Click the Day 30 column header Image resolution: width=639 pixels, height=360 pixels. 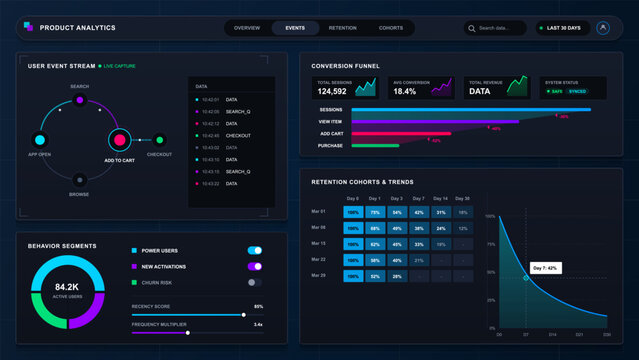pos(463,199)
